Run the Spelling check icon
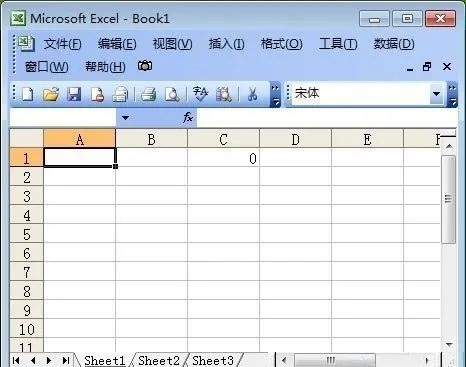This screenshot has height=367, width=466. [200, 94]
